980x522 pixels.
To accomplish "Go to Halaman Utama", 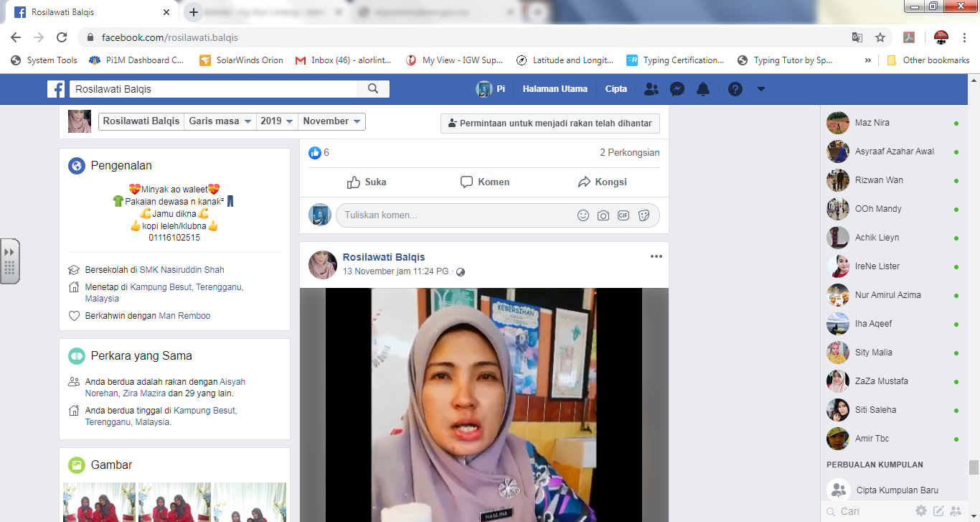I will [x=555, y=89].
